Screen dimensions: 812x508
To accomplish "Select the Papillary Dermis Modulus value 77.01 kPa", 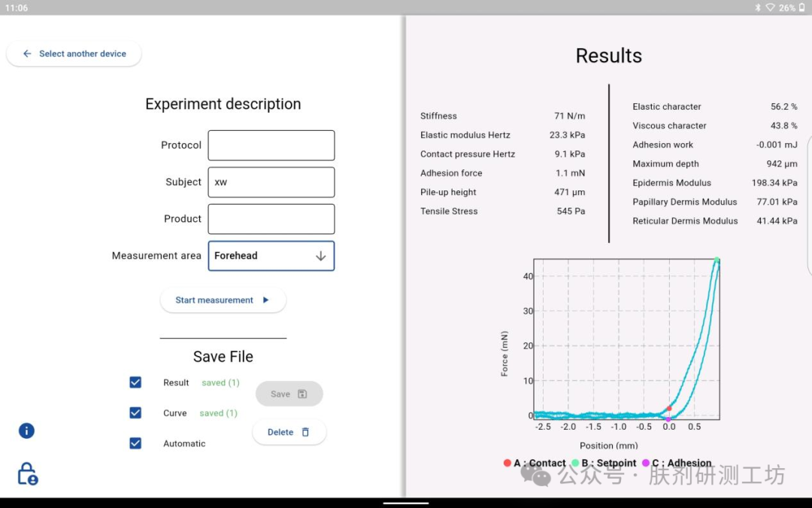I will 777,202.
